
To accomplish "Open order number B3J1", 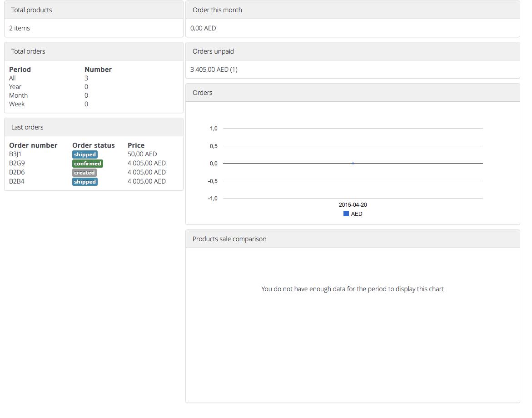I will tap(15, 154).
